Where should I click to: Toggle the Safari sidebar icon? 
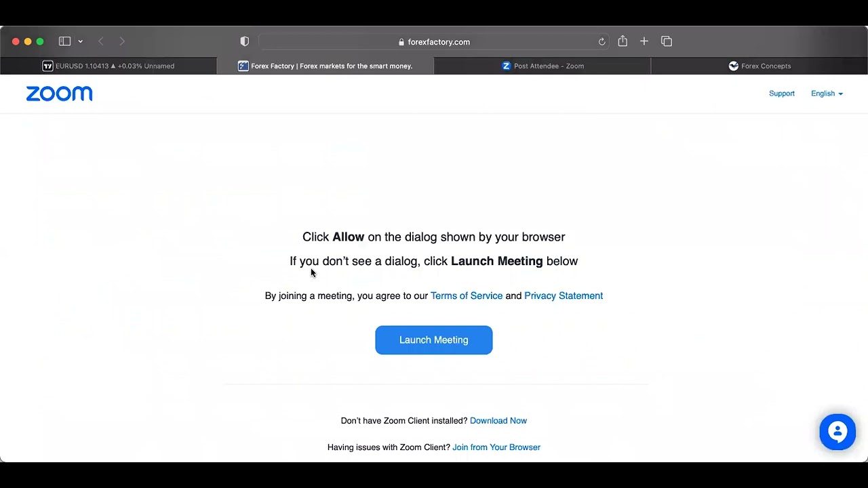pos(64,41)
